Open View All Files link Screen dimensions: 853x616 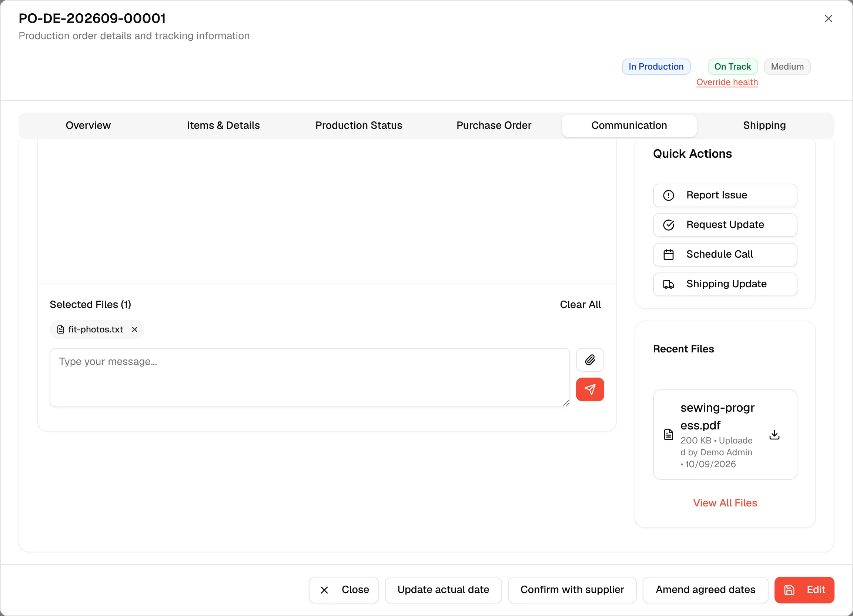(x=725, y=503)
